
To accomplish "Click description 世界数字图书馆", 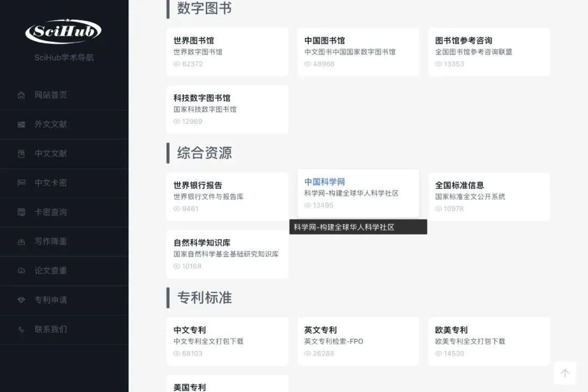I will (198, 52).
